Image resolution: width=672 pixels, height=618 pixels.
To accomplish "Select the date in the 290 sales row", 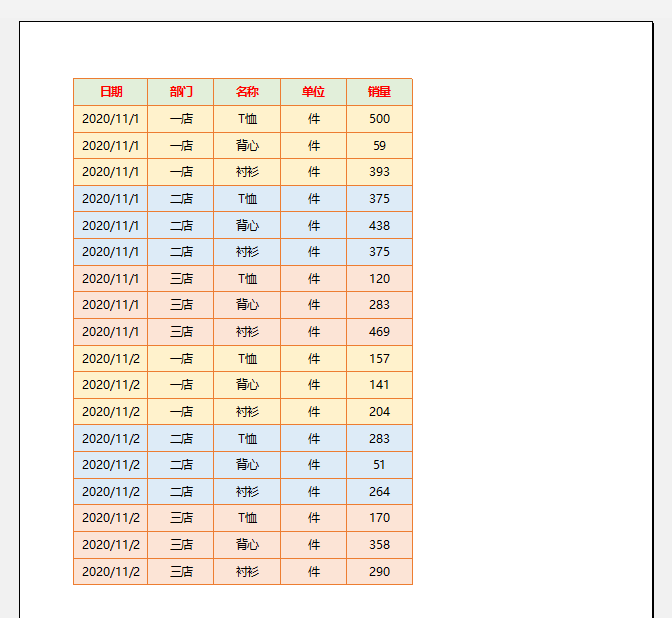I will [111, 572].
